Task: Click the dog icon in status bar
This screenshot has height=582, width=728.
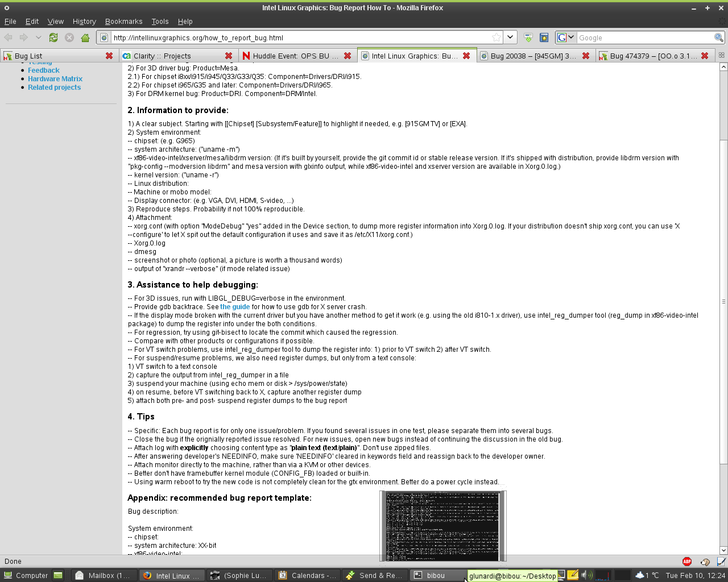Action: coord(705,562)
